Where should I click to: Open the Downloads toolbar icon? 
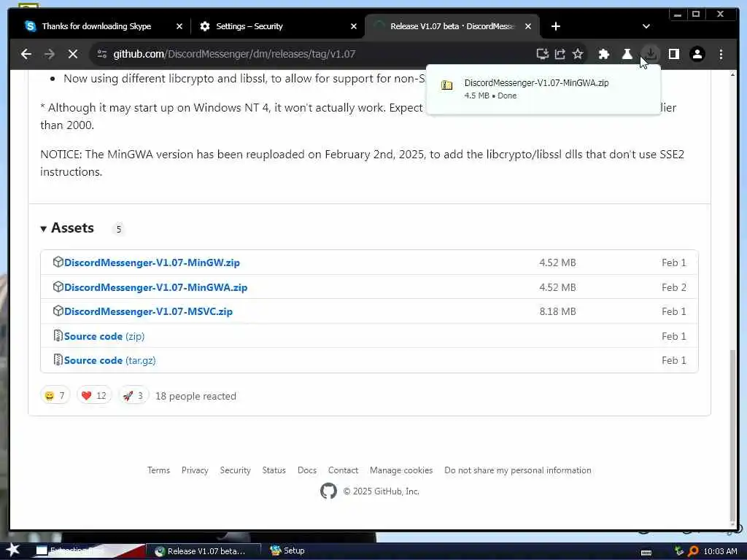(x=651, y=54)
